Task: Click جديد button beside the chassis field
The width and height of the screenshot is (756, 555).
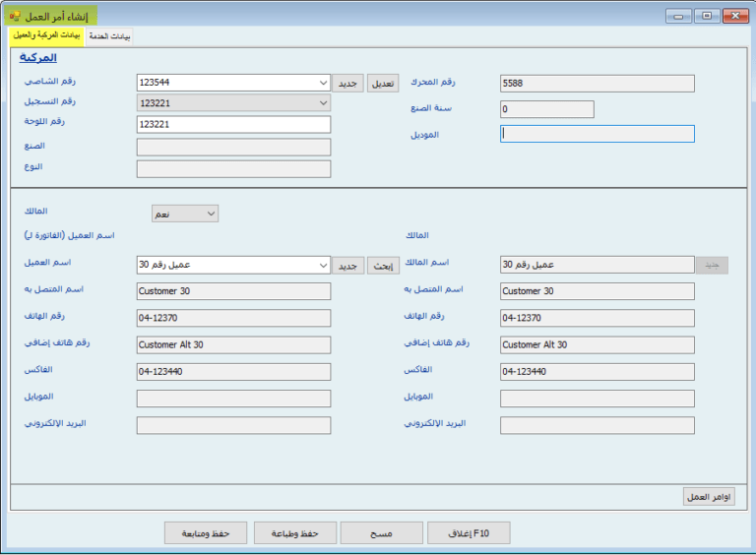Action: pos(347,84)
